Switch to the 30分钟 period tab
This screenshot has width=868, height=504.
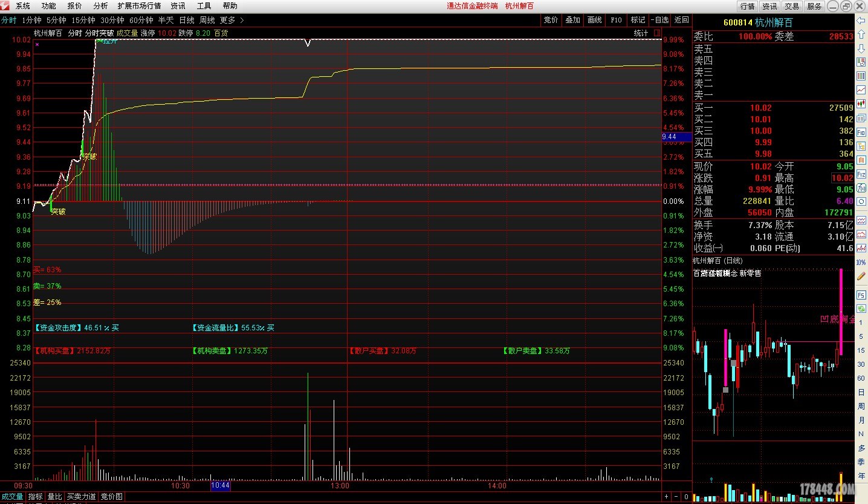click(x=112, y=20)
